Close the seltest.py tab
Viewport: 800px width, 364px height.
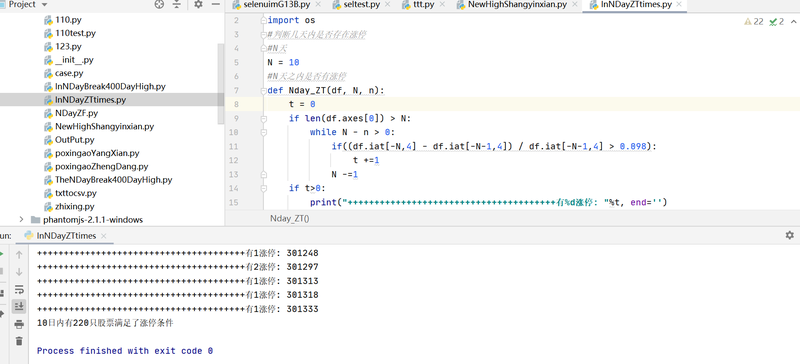[x=388, y=5]
